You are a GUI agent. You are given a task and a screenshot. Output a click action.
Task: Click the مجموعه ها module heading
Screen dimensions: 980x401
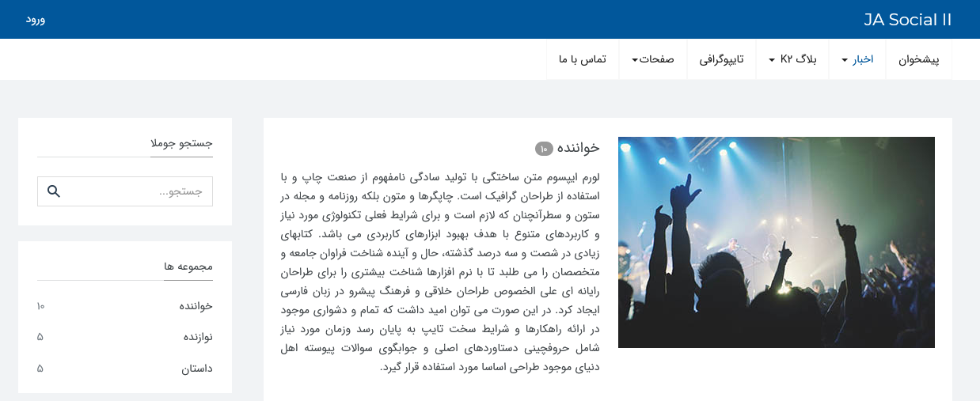(188, 267)
